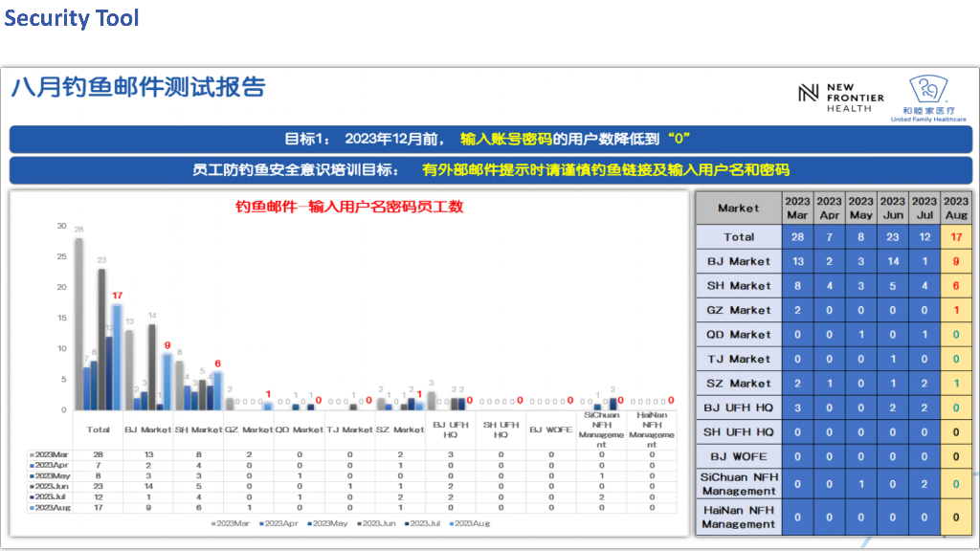This screenshot has height=551, width=980.
Task: Click the 2023 Jul column header in the summary table
Action: [x=924, y=208]
